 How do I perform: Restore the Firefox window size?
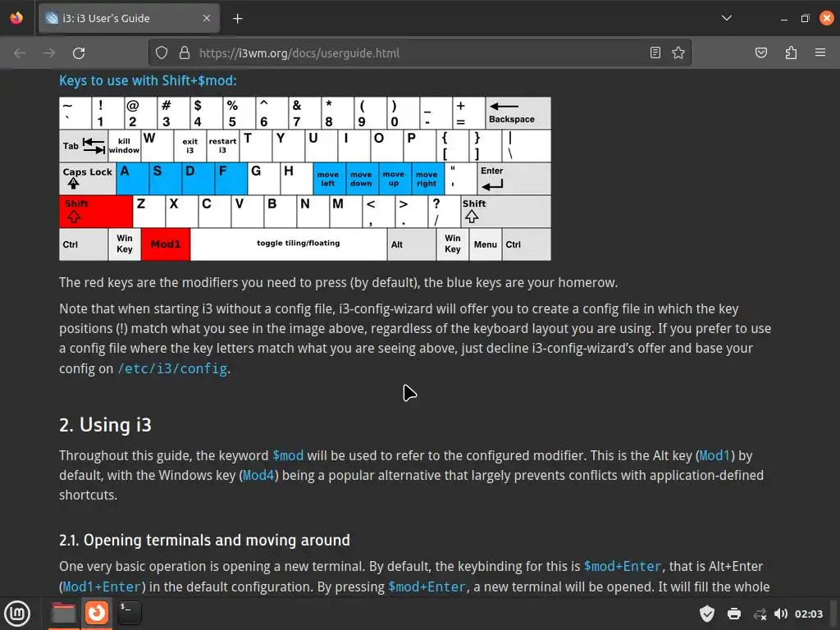805,19
